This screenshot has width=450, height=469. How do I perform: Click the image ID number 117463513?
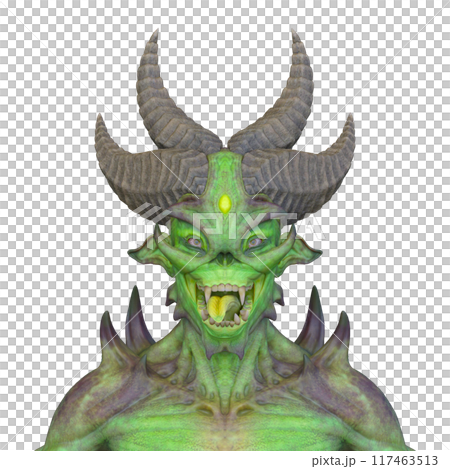(404, 461)
